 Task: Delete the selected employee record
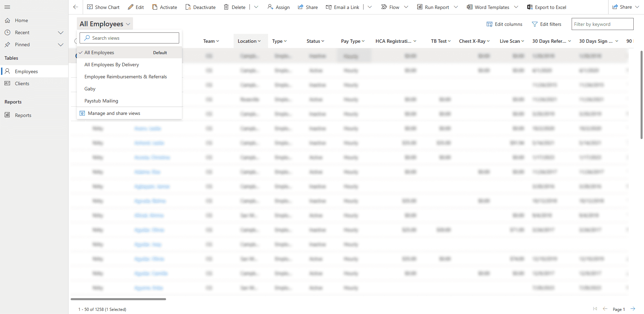234,7
